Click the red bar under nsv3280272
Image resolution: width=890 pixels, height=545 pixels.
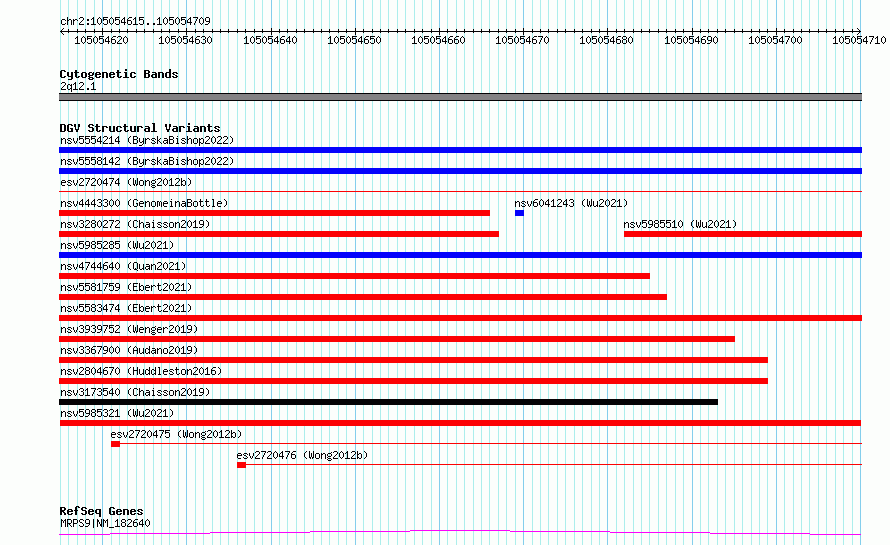pyautogui.click(x=279, y=234)
